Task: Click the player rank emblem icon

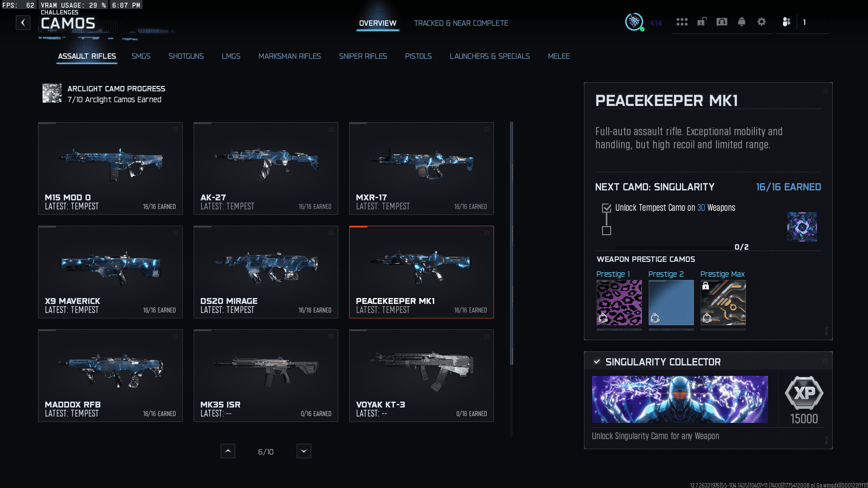Action: click(634, 22)
